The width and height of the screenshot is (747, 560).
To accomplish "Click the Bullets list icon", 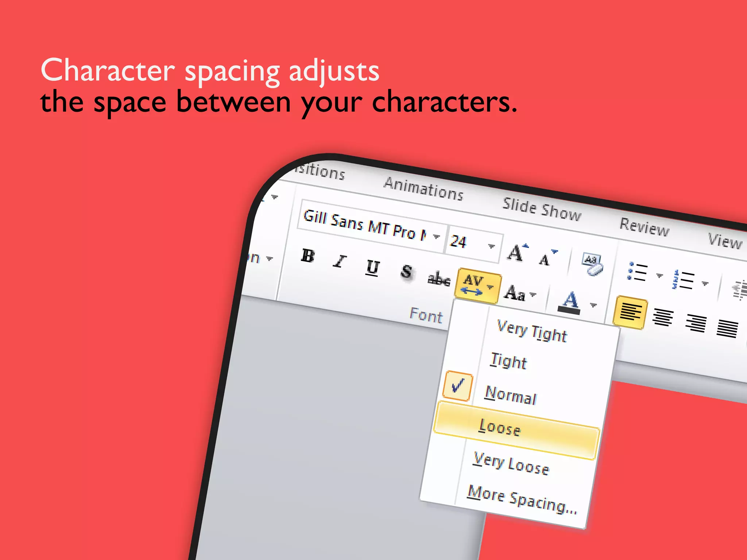I will [637, 272].
